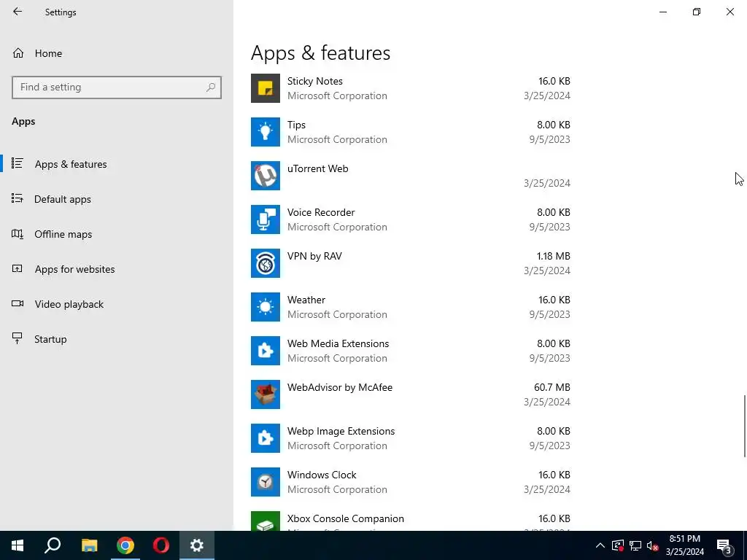Show hidden system tray icons
The height and width of the screenshot is (560, 747).
pos(600,545)
